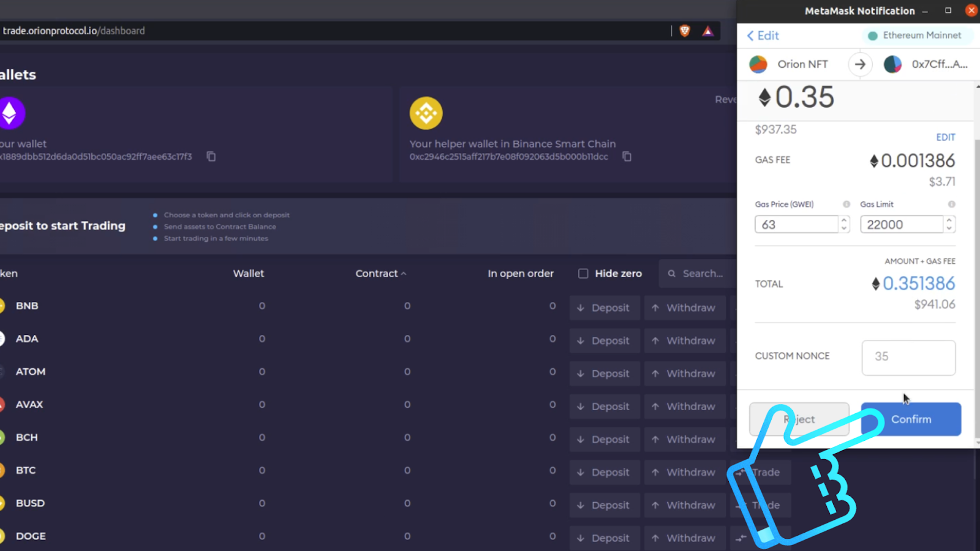
Task: Increase the Gas Price with the up arrow
Action: pos(844,220)
